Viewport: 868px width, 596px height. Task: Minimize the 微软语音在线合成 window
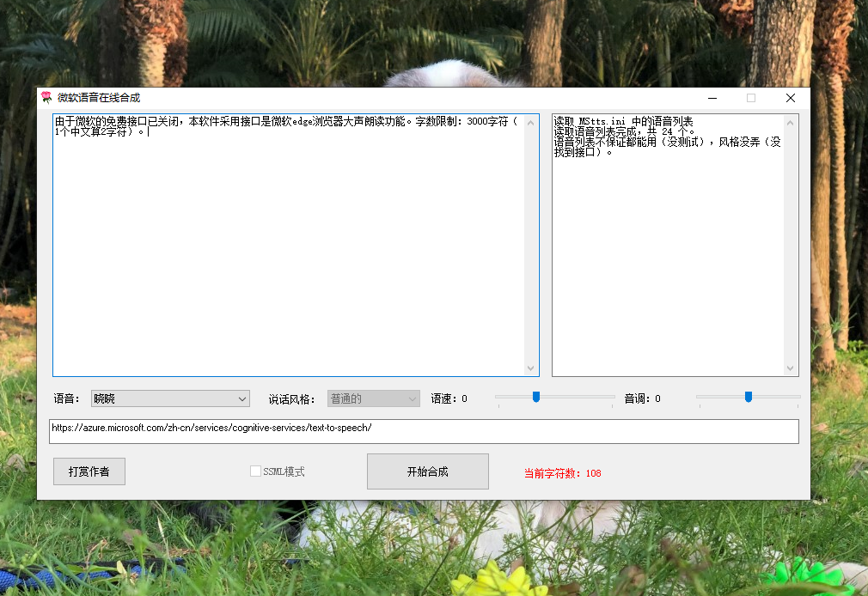point(712,98)
